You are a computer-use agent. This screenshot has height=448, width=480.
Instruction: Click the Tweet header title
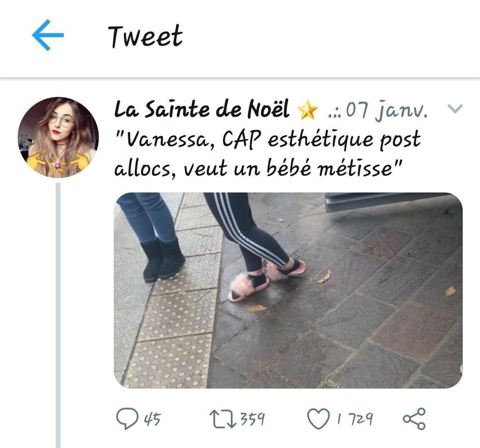click(x=145, y=36)
